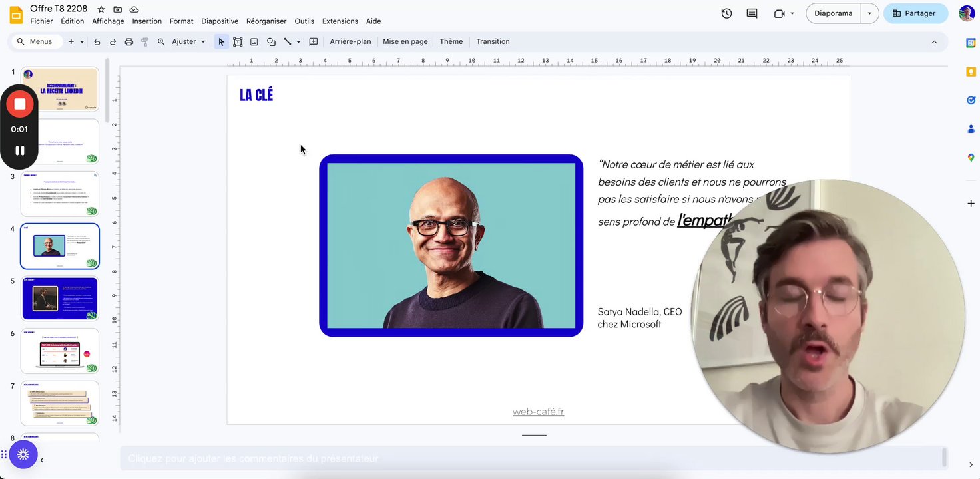The image size is (980, 479).
Task: Search the Menus field
Action: click(36, 41)
